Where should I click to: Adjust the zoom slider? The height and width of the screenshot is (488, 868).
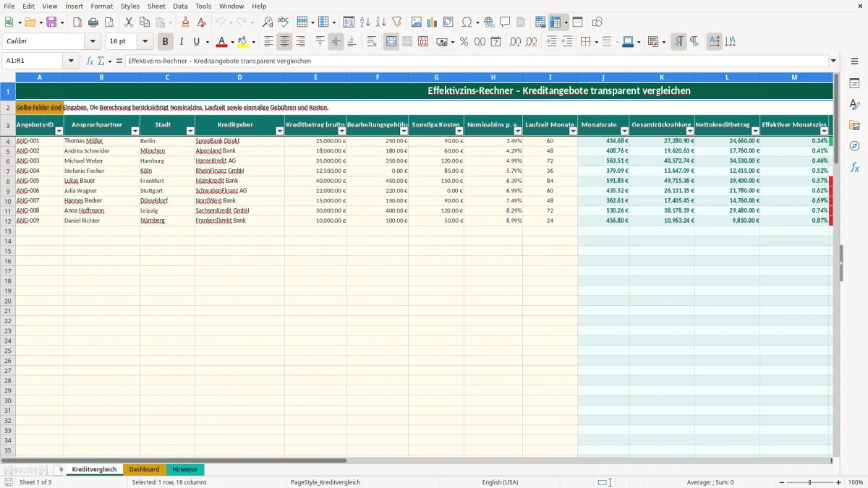(x=809, y=482)
